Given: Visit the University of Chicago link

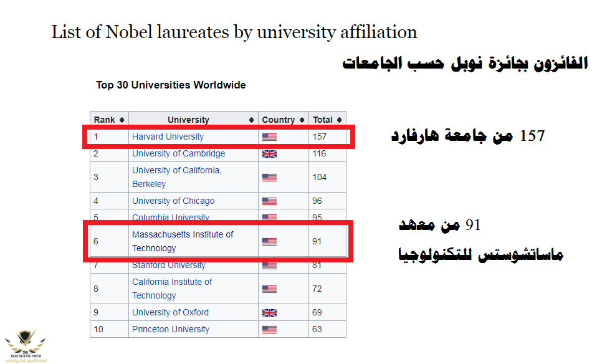Looking at the screenshot, I should pos(173,201).
